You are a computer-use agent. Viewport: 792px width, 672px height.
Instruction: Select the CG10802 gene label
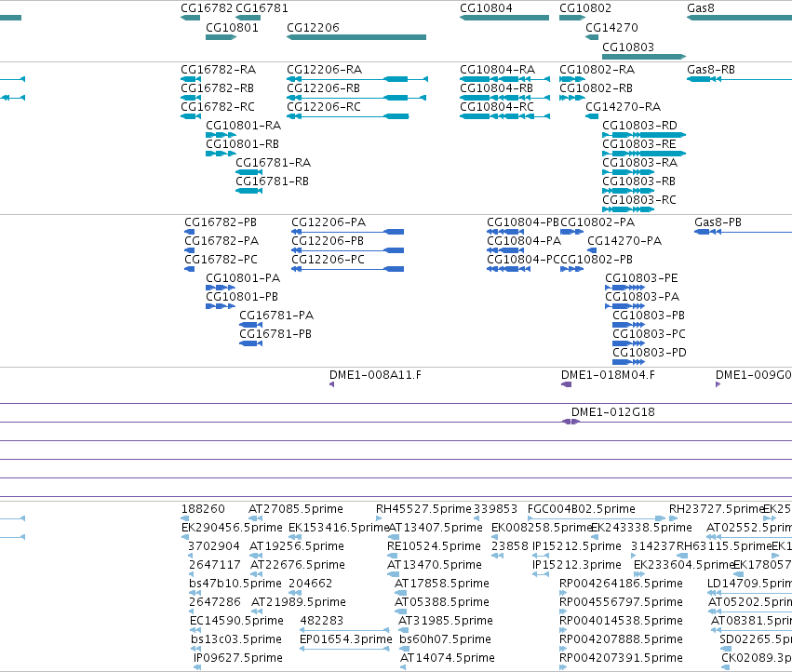point(585,8)
